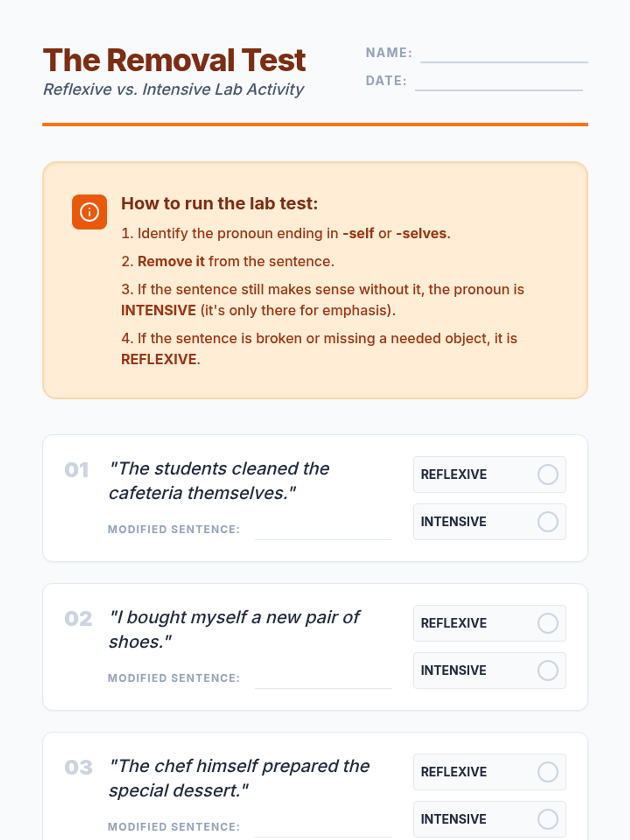The height and width of the screenshot is (840, 630).
Task: Click modified sentence field for question 03
Action: (323, 828)
